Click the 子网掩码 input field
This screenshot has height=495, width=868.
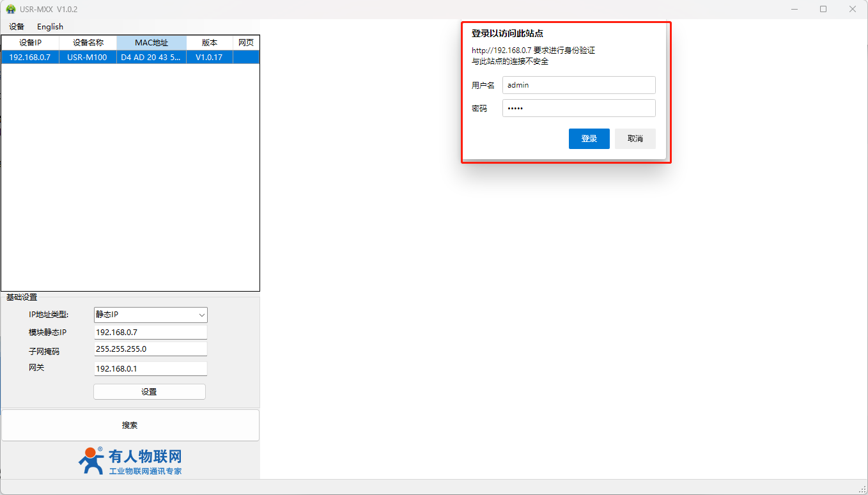coord(150,349)
